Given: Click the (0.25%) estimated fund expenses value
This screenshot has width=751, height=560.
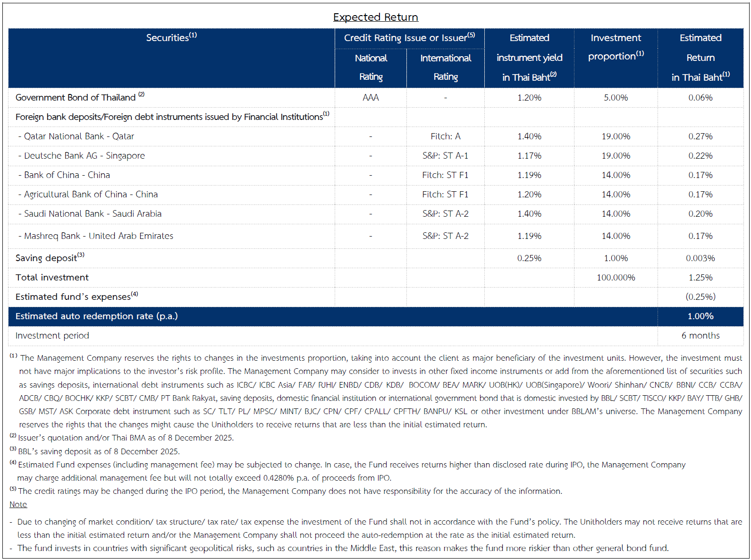Looking at the screenshot, I should pyautogui.click(x=700, y=297).
